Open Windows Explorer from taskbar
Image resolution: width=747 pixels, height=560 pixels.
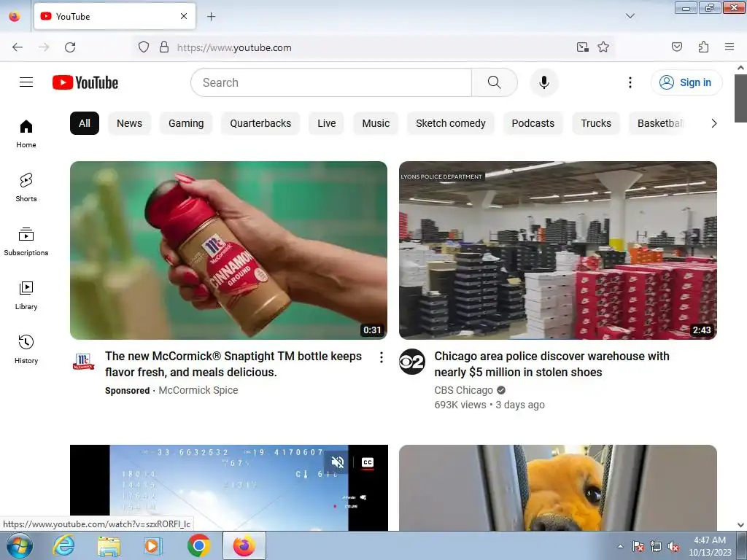click(x=109, y=545)
